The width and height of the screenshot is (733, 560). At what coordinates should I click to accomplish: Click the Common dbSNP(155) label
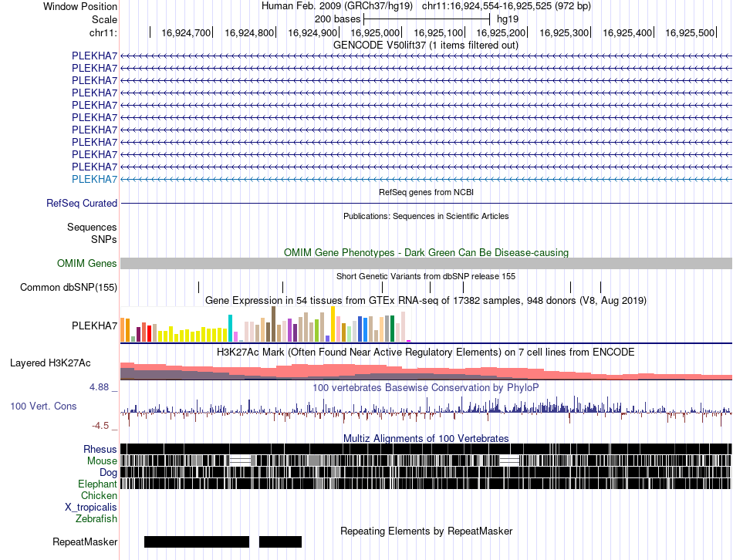[69, 288]
